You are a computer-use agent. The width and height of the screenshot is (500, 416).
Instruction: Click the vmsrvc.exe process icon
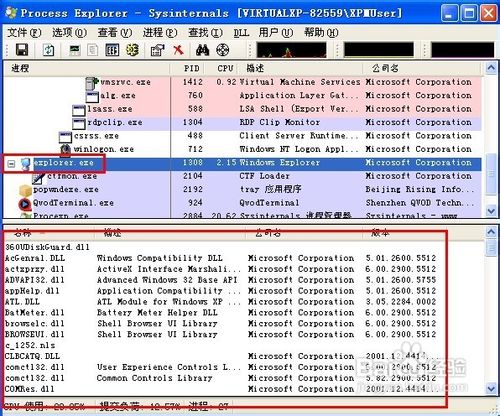[92, 83]
